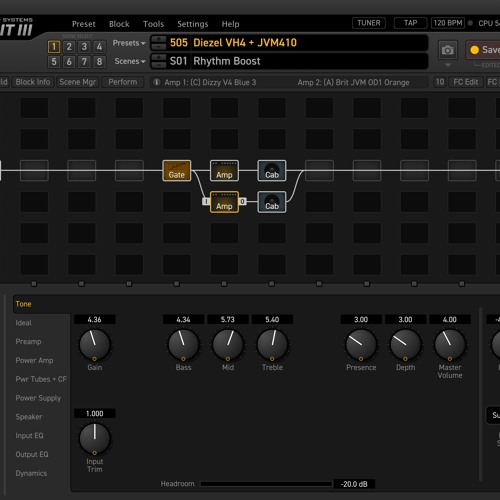This screenshot has height=500, width=500.
Task: Open the Block menu
Action: (x=119, y=24)
